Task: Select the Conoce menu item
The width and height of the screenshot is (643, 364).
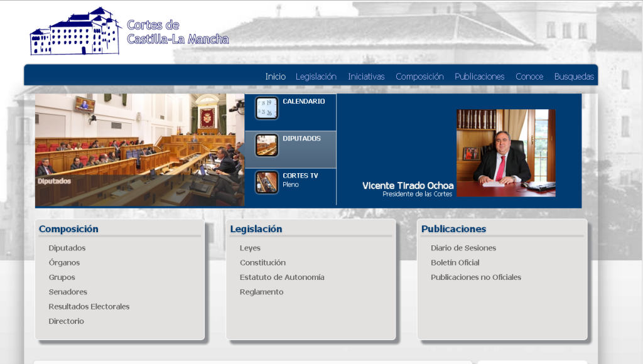Action: [x=529, y=77]
